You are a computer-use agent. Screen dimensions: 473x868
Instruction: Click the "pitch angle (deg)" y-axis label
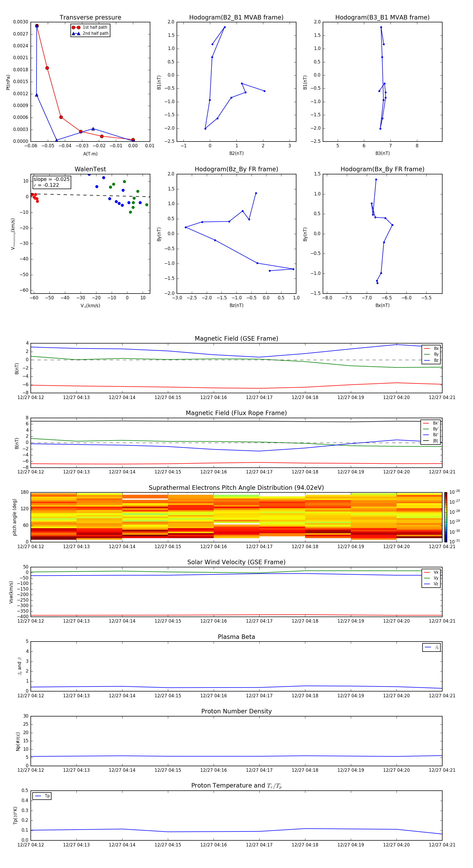tap(14, 517)
